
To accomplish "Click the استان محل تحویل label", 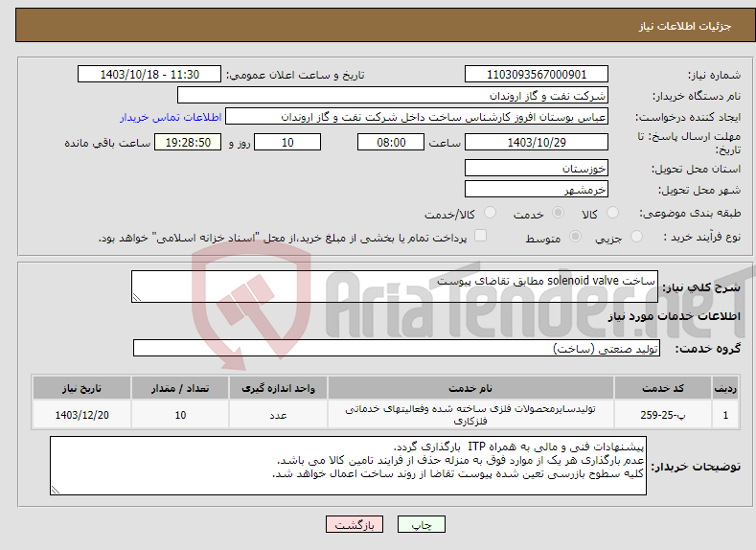I will tap(697, 170).
